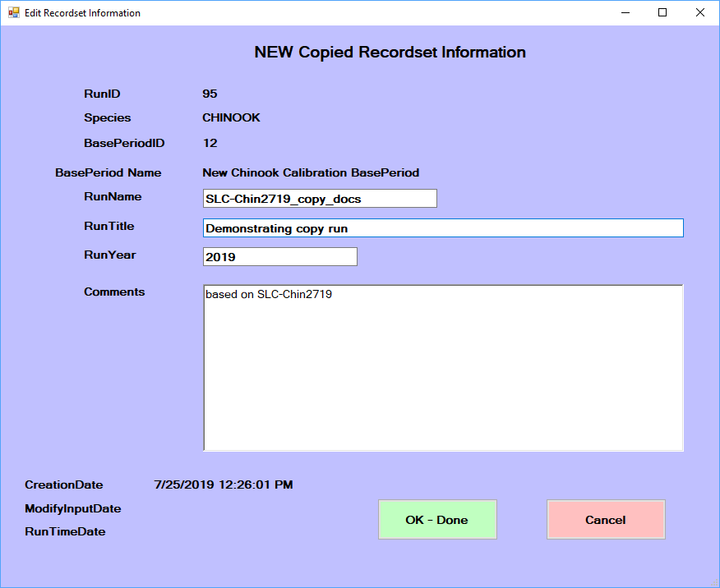Click the OK - Done button
Screen dimensions: 720x588
click(437, 519)
